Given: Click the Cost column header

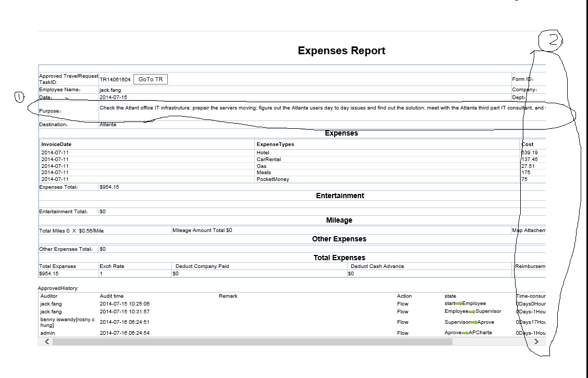Looking at the screenshot, I should [x=527, y=144].
